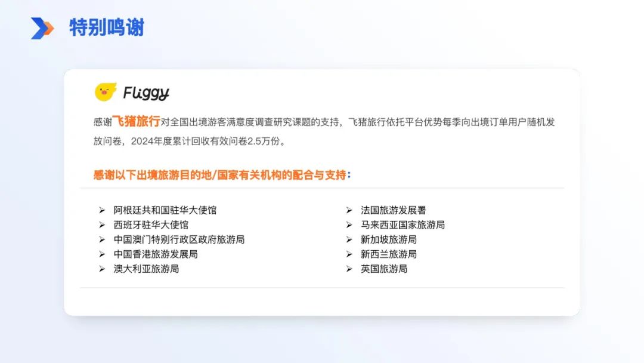Click the arrow bullet before 中国香港旅游发展局

click(102, 254)
